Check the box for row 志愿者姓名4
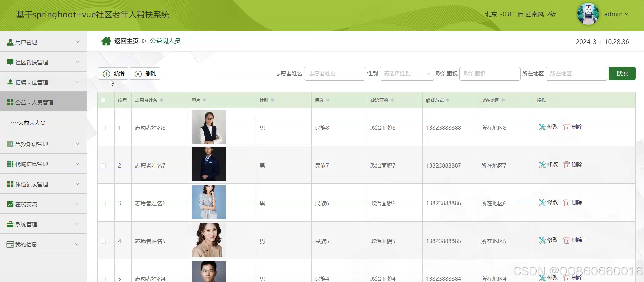 [103, 279]
